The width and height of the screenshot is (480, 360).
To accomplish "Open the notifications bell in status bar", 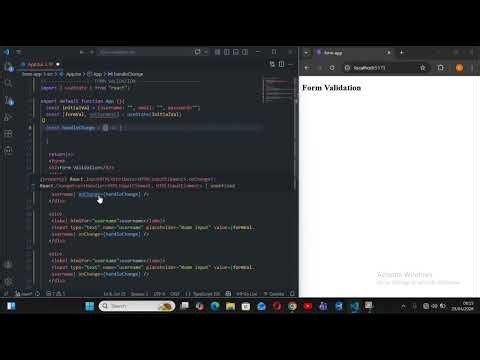I will (x=292, y=294).
